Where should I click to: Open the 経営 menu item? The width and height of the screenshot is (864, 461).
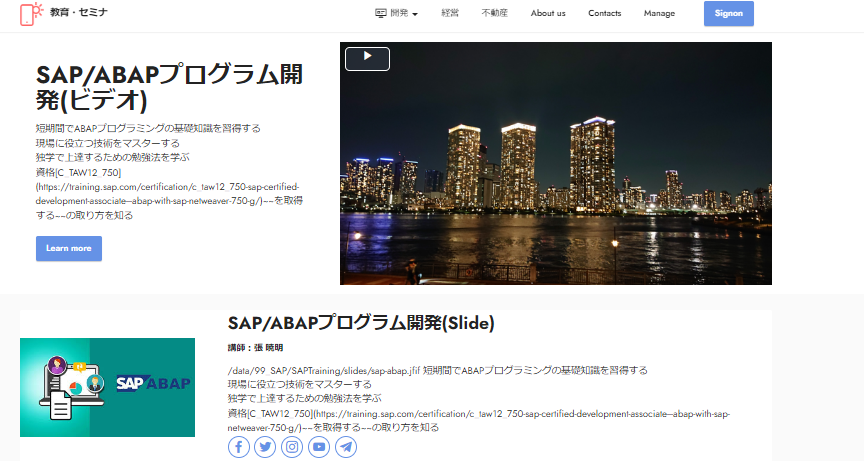pos(450,14)
